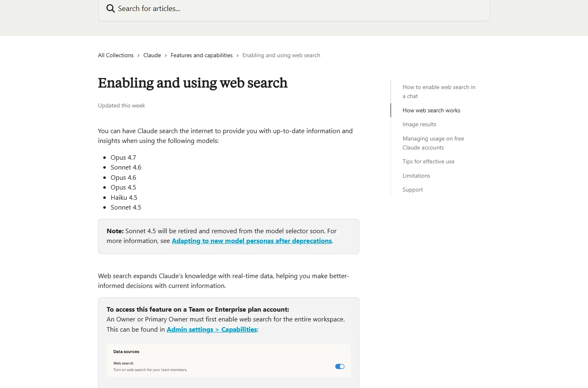The height and width of the screenshot is (388, 588).
Task: Open Features and capabilities breadcrumb
Action: point(202,55)
